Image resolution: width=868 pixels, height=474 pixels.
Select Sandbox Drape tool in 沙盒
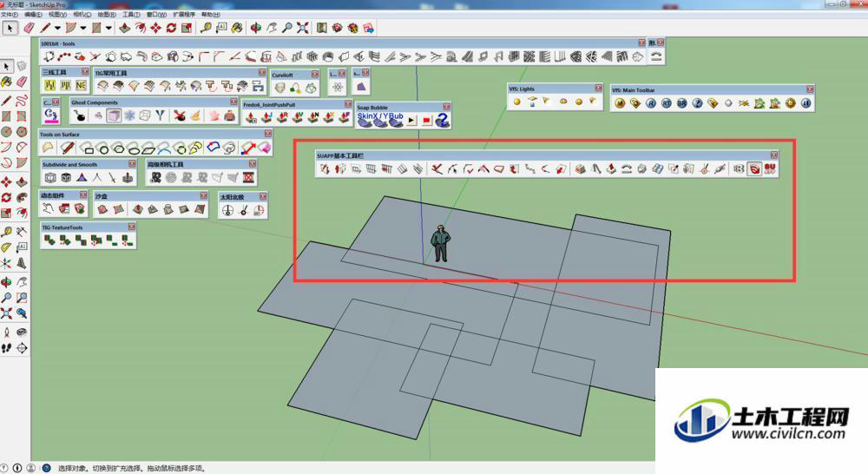(x=169, y=209)
